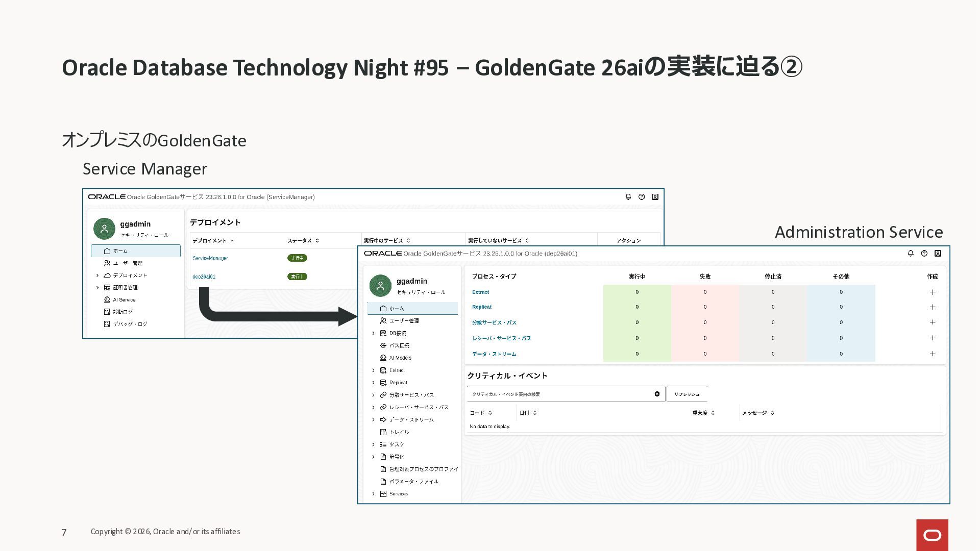The width and height of the screenshot is (980, 551).
Task: Click the notification bell in ServiceManager header
Action: click(x=628, y=196)
